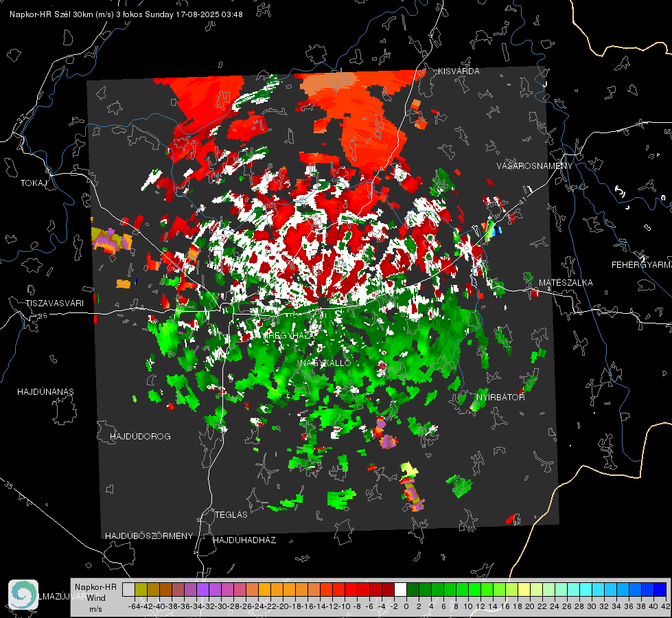Pick the dark red swatch between -4 and -2
This screenshot has height=618, width=672.
(388, 589)
